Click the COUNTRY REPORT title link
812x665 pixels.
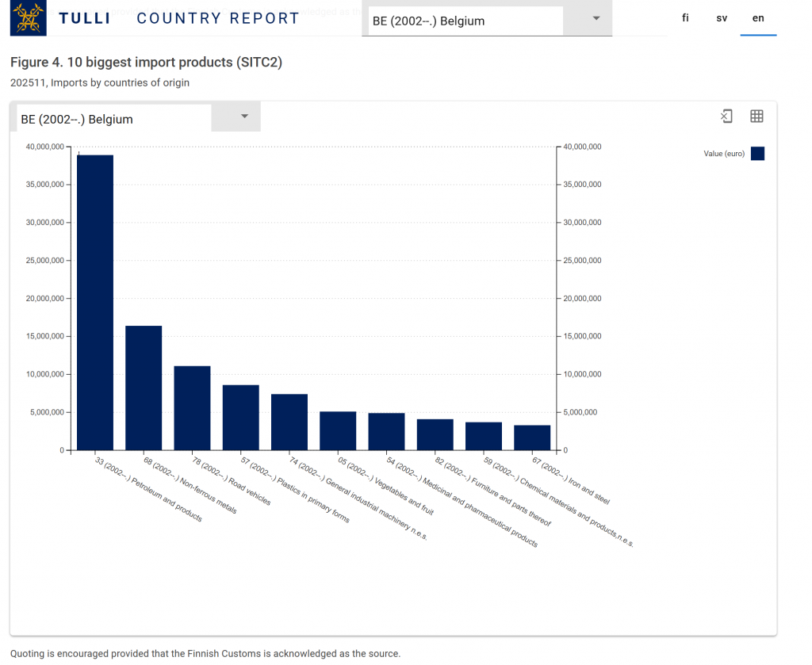[218, 18]
